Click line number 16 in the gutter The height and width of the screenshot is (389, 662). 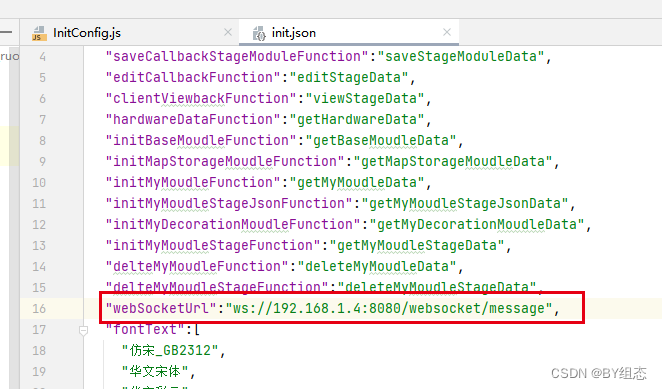[x=39, y=308]
